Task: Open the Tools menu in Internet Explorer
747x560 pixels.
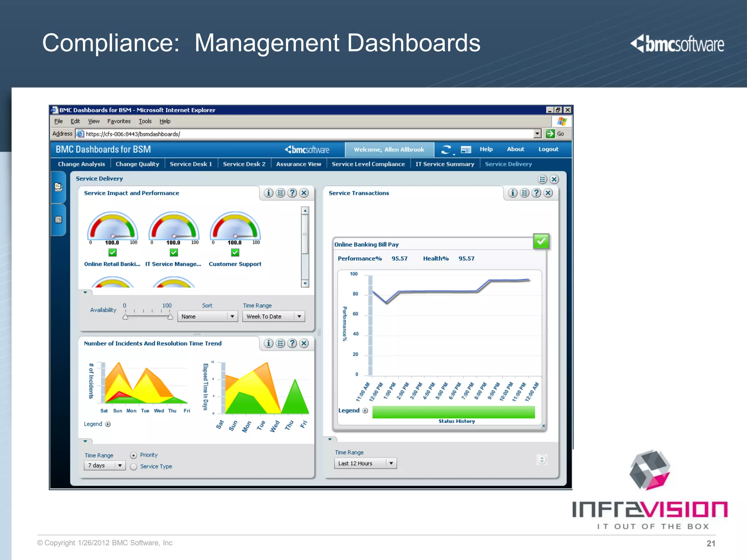Action: pos(145,121)
